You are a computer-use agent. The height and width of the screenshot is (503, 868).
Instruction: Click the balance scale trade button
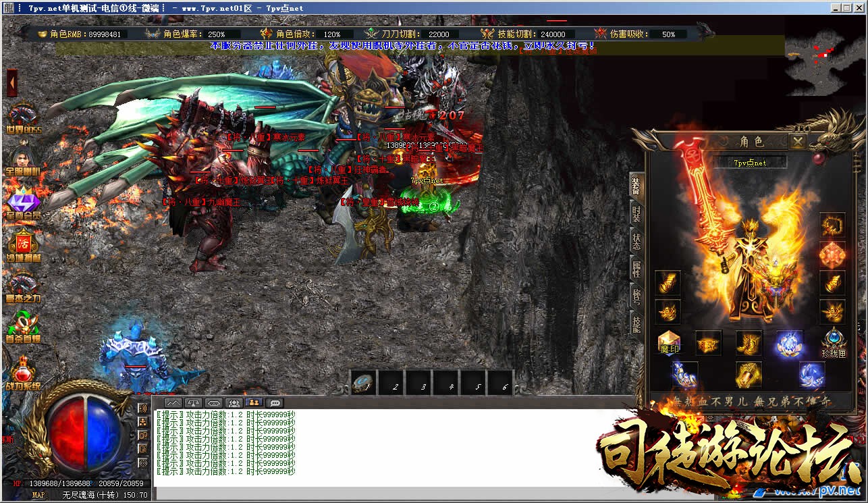click(193, 402)
